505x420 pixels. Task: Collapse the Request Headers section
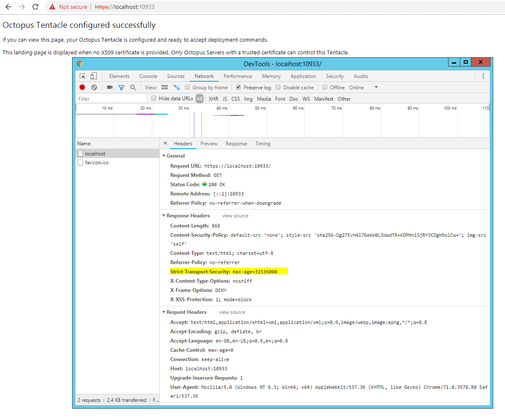pos(164,312)
